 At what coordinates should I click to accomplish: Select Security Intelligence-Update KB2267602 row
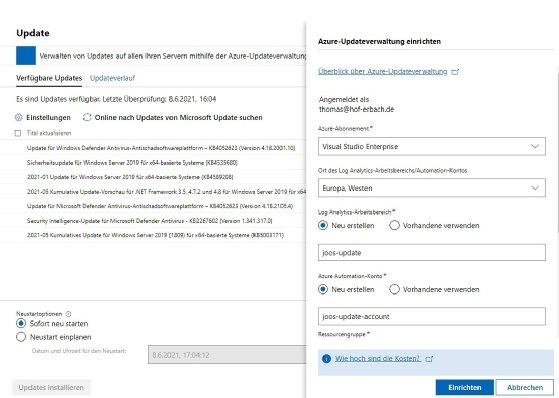(x=153, y=221)
